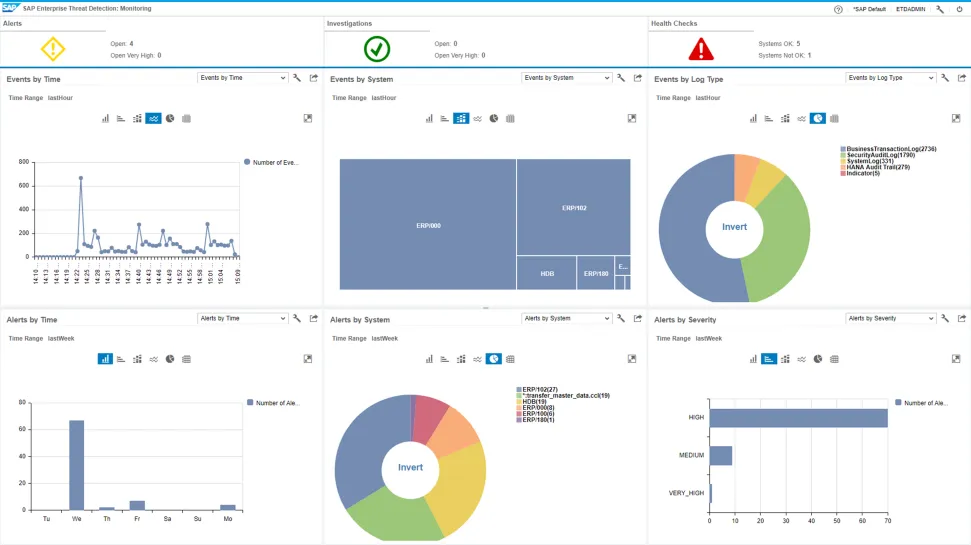Open the green Investigations checkmark icon
The image size is (971, 545).
point(377,48)
